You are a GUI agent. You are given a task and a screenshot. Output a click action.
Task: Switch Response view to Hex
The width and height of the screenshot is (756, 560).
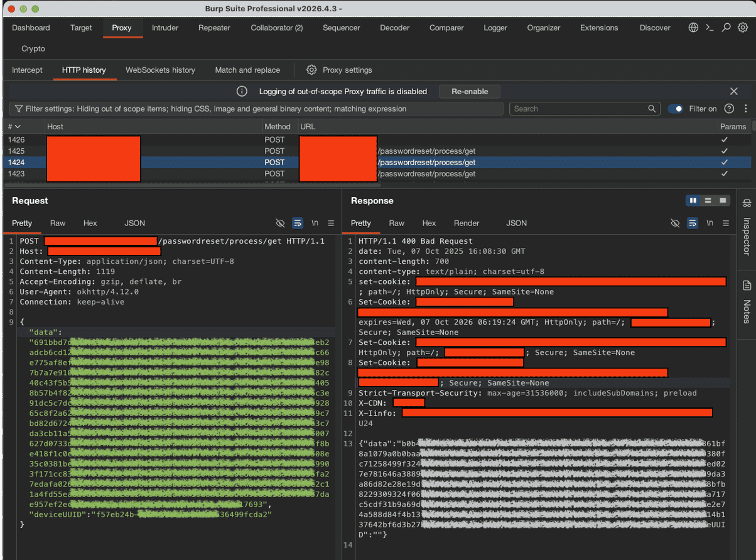coord(429,223)
